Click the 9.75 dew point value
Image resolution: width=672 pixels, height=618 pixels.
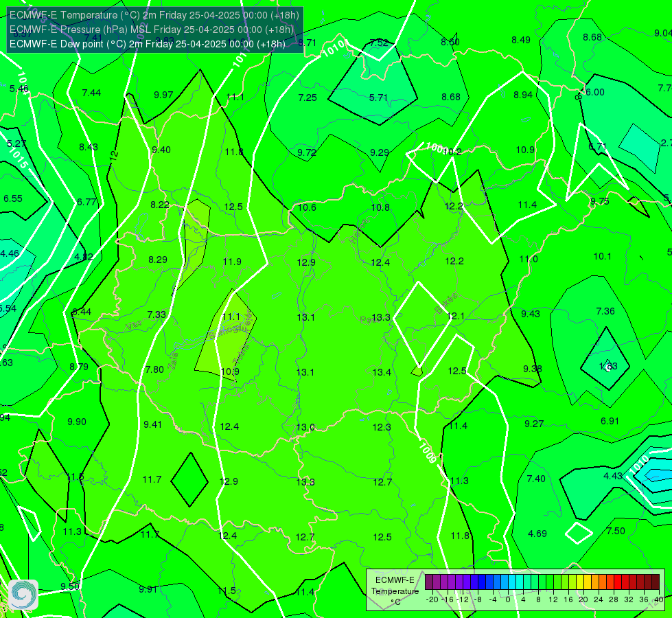[599, 201]
